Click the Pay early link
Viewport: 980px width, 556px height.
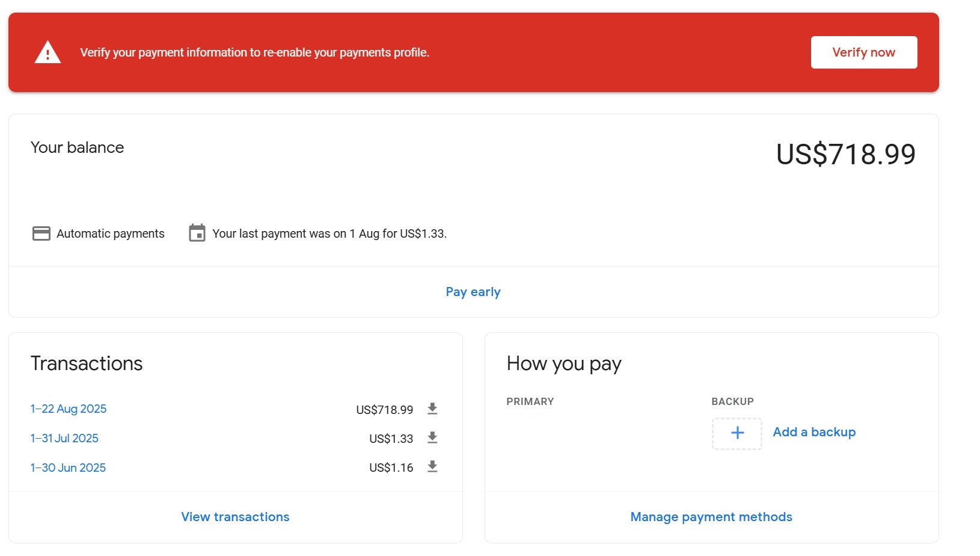click(x=473, y=291)
